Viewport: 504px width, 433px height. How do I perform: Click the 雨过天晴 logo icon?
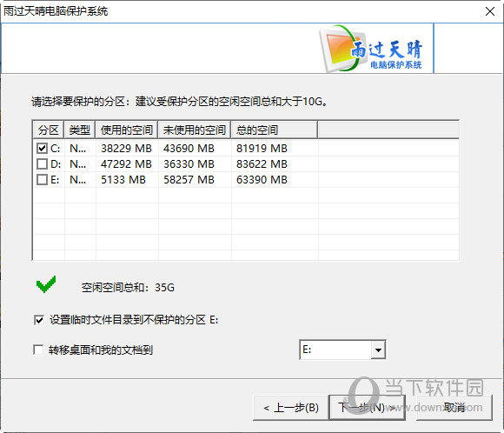371,49
